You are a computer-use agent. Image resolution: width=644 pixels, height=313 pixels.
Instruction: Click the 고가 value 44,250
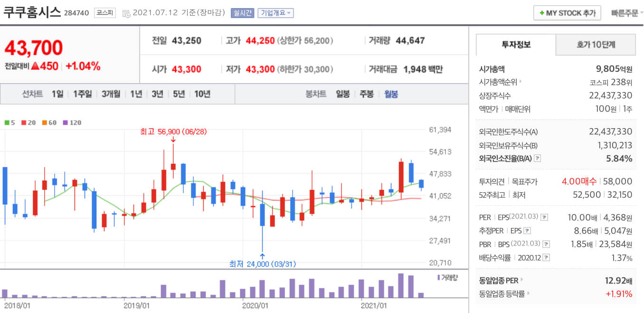pyautogui.click(x=260, y=41)
